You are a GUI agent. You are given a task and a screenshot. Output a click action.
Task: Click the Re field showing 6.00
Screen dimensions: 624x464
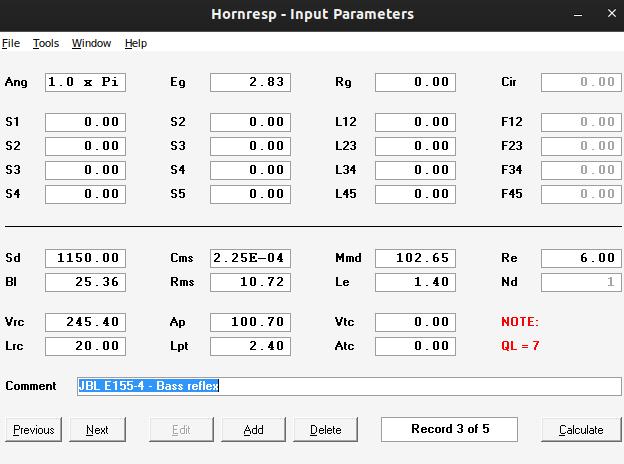tap(581, 258)
